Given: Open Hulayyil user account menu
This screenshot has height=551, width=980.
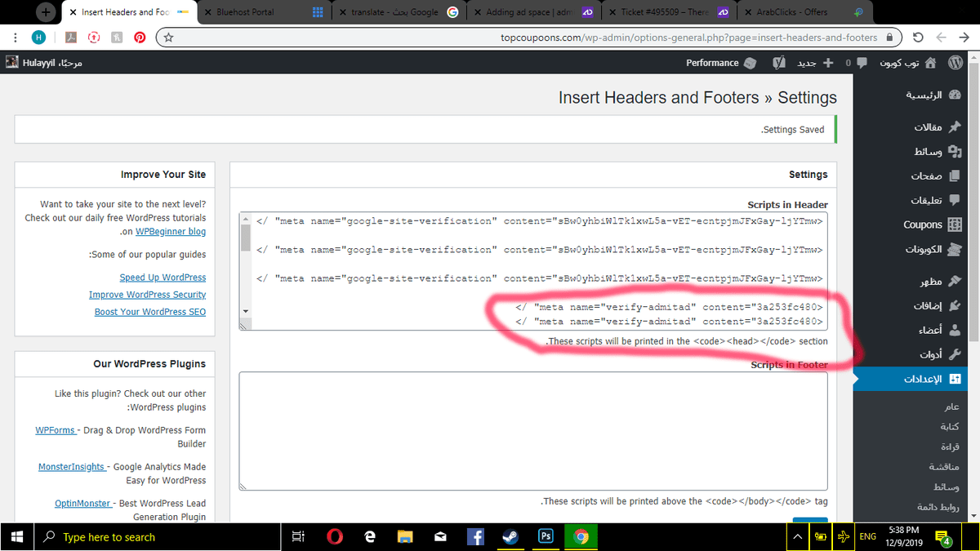Looking at the screenshot, I should coord(44,63).
